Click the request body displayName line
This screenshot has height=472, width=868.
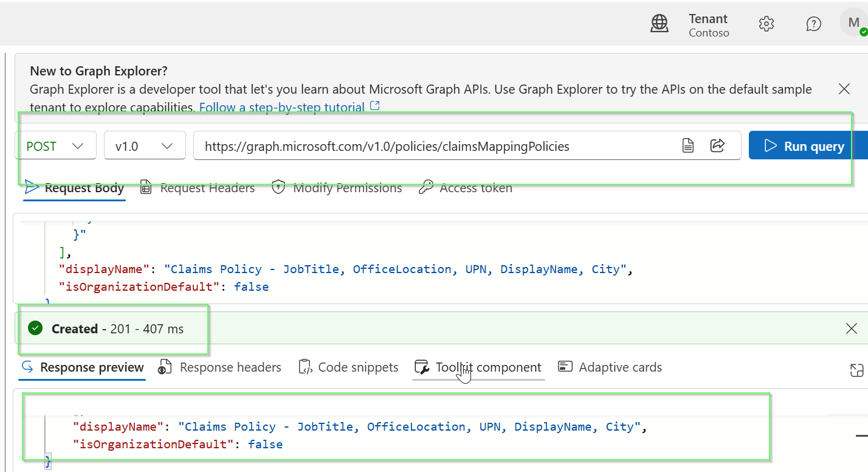[x=346, y=269]
